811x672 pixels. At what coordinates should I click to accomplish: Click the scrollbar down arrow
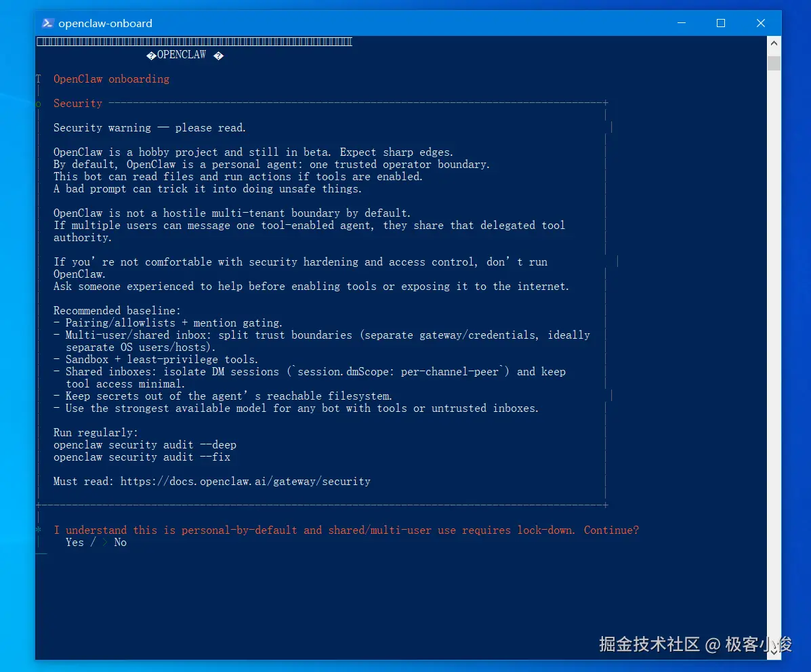click(x=774, y=652)
